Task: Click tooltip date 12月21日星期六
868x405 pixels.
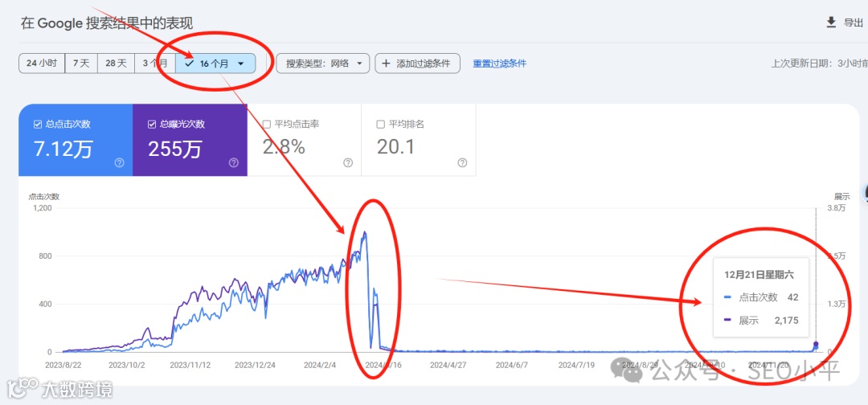Action: pyautogui.click(x=760, y=275)
